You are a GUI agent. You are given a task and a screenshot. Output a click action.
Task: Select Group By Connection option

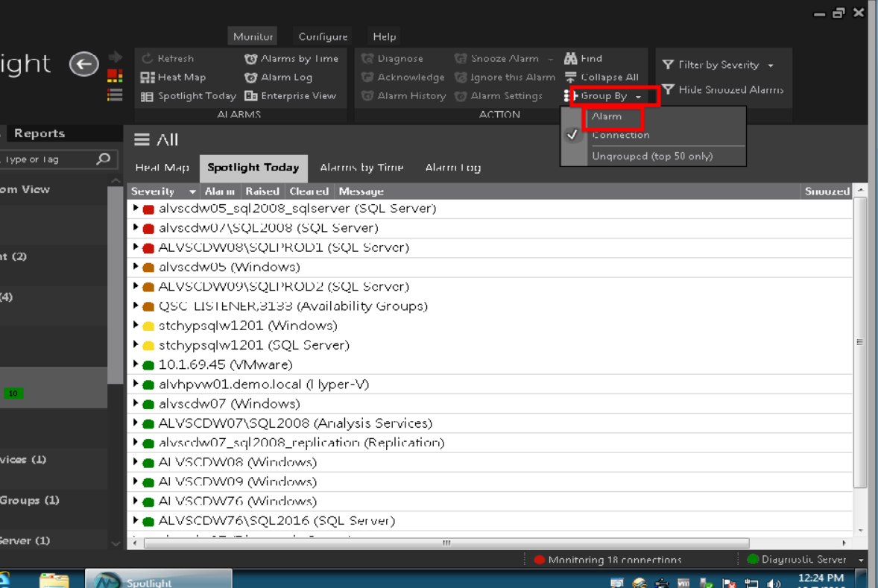(x=620, y=135)
